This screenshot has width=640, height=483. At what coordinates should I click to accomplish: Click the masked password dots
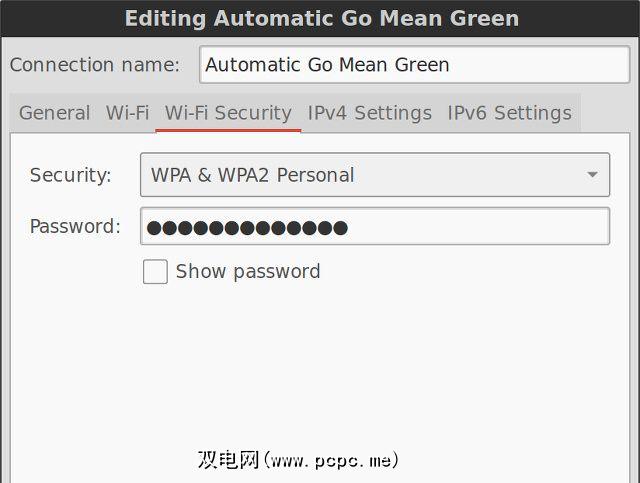pyautogui.click(x=247, y=227)
